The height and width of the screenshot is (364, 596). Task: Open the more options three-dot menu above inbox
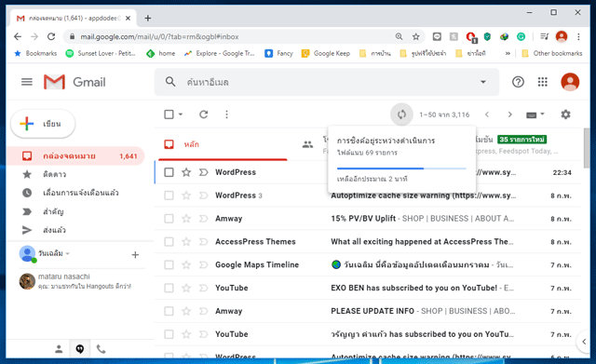click(x=226, y=115)
